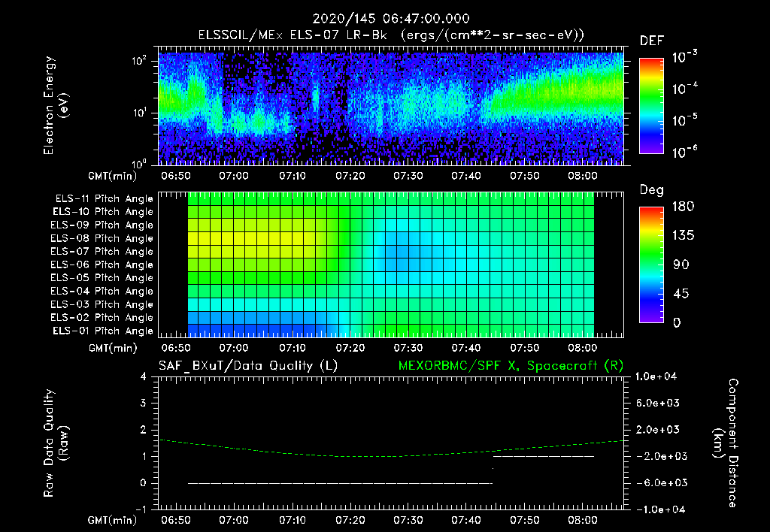Click the 10^-3 label on DEF colorbar
Viewport: 770px width, 532px height.
pyautogui.click(x=684, y=56)
